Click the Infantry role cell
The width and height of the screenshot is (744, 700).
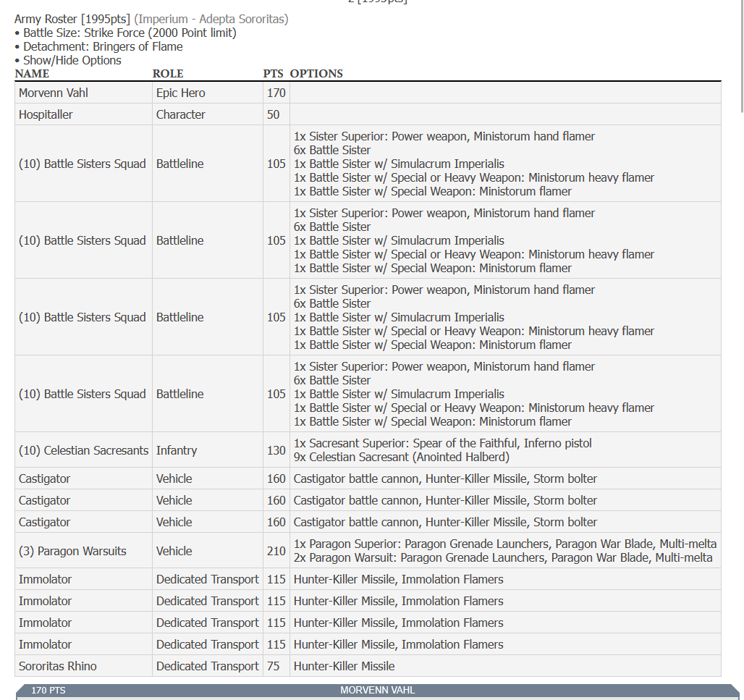point(208,450)
